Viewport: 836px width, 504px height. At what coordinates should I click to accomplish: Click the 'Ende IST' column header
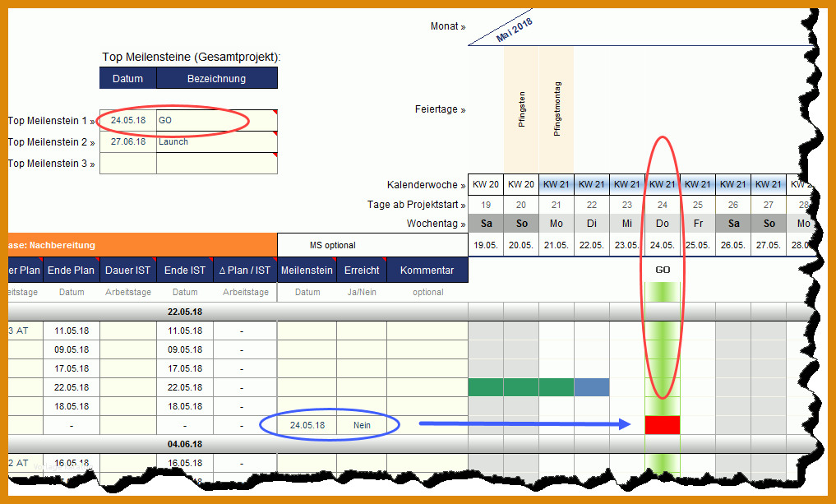185,270
